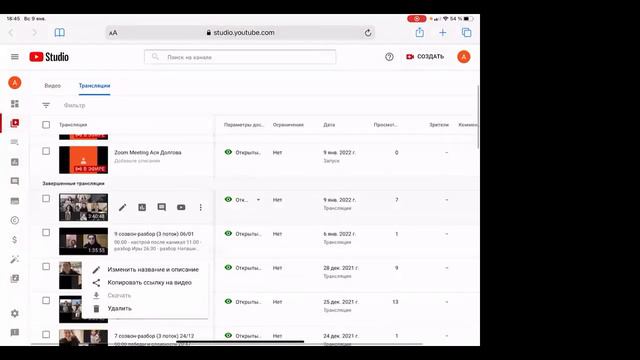Click the studio.youtube.com address bar
This screenshot has width=640, height=360.
(240, 33)
